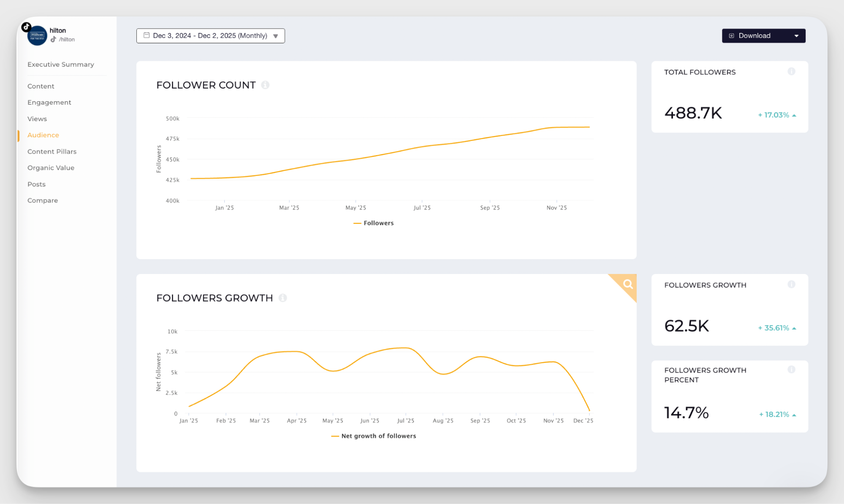Open the Follower Count info tooltip icon
This screenshot has height=504, width=844.
coord(266,85)
